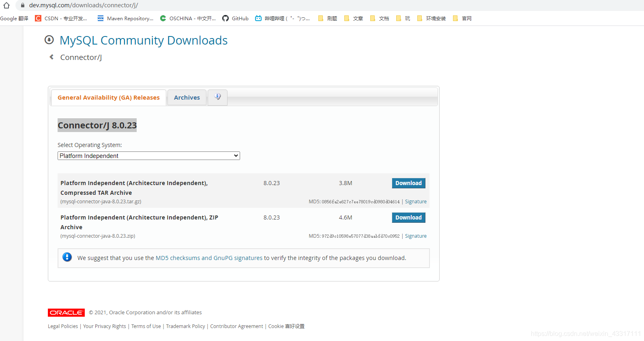Click mysql-connector-java-8.0.23.tar.gz filename
This screenshot has height=341, width=644.
point(101,202)
